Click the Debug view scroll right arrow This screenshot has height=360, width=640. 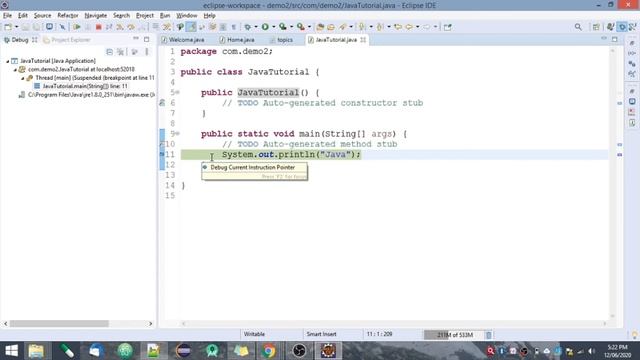pos(151,324)
